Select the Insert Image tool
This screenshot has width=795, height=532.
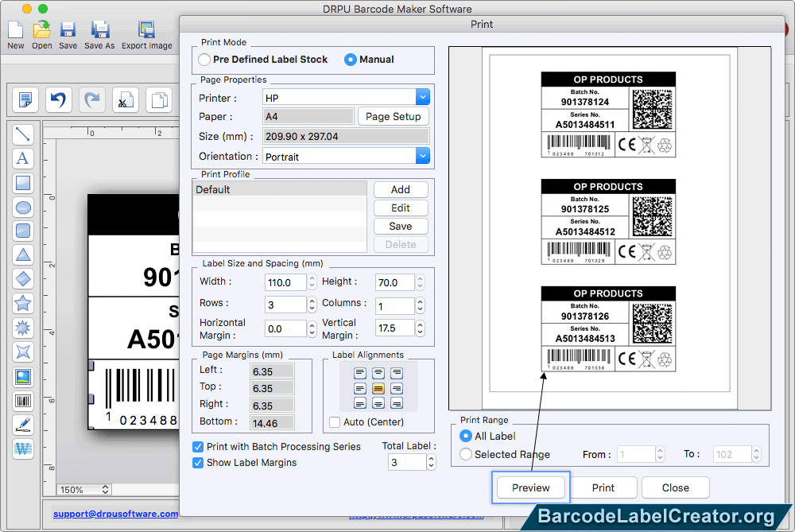(23, 377)
